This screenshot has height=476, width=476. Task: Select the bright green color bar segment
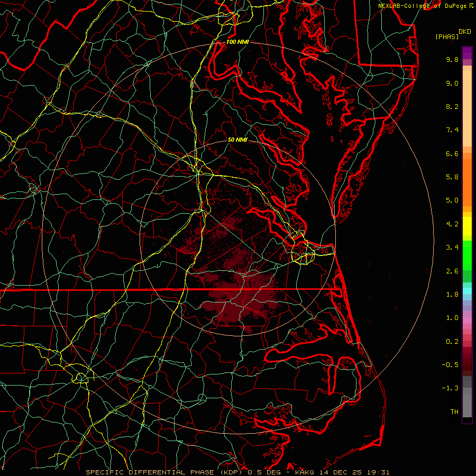point(467,255)
